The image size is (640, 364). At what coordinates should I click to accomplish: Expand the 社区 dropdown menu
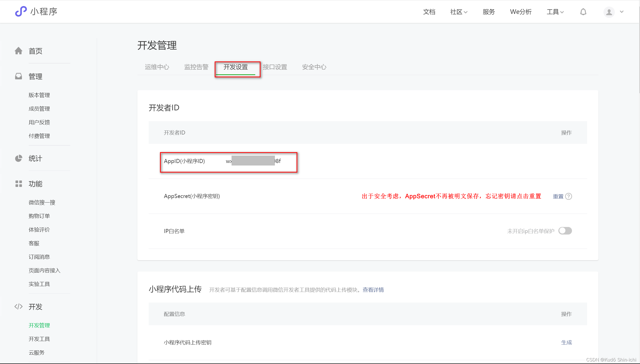click(459, 12)
